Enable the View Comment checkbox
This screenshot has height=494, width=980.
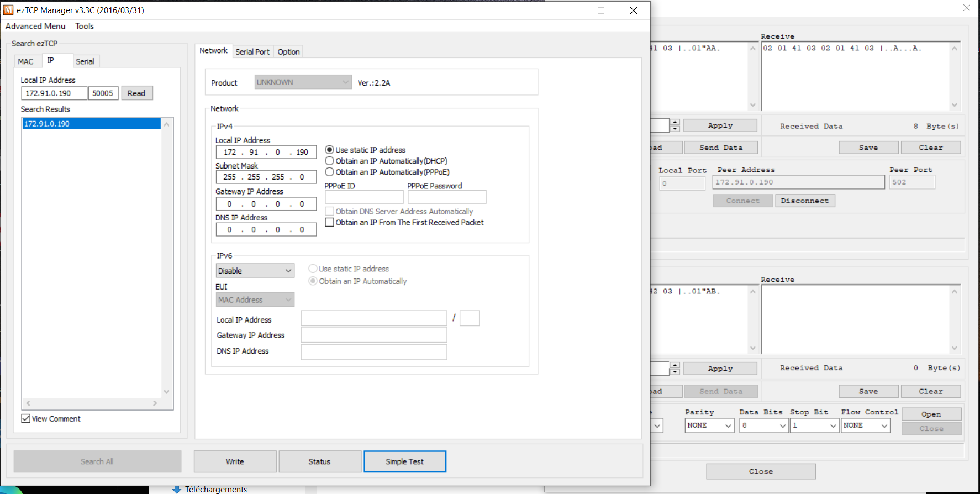(26, 418)
